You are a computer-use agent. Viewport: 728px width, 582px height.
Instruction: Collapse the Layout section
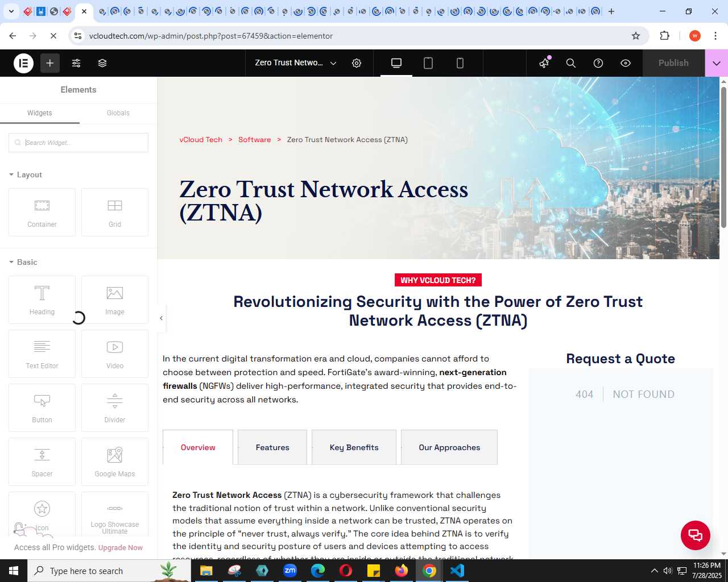(x=26, y=174)
